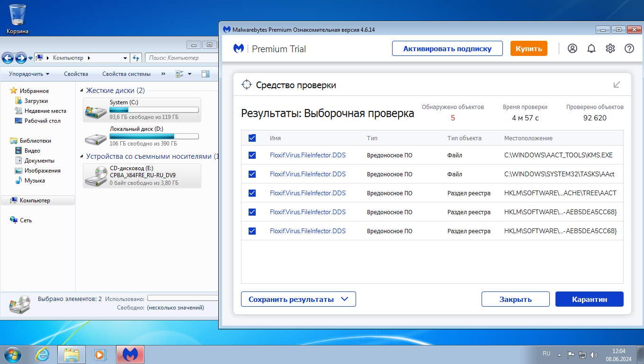Select Загрузки in the navigation pane
Viewport: 644px width, 364px height.
(36, 101)
